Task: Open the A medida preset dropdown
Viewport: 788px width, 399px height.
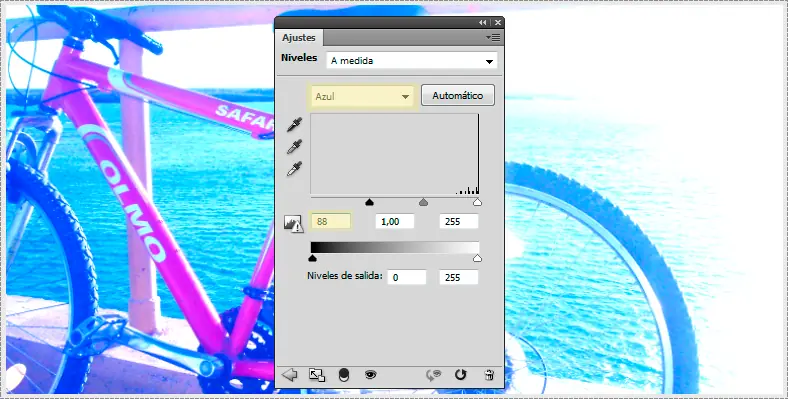Action: click(412, 61)
